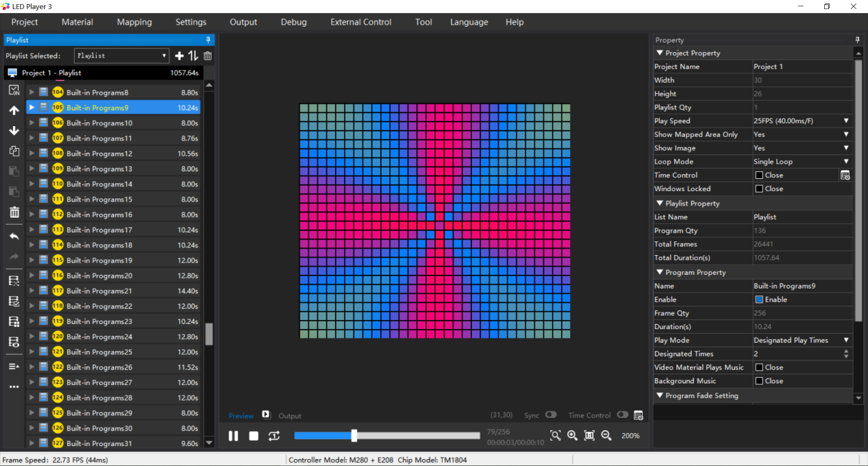Viewport: 868px width, 466px height.
Task: Open the External Control menu
Action: click(x=361, y=22)
